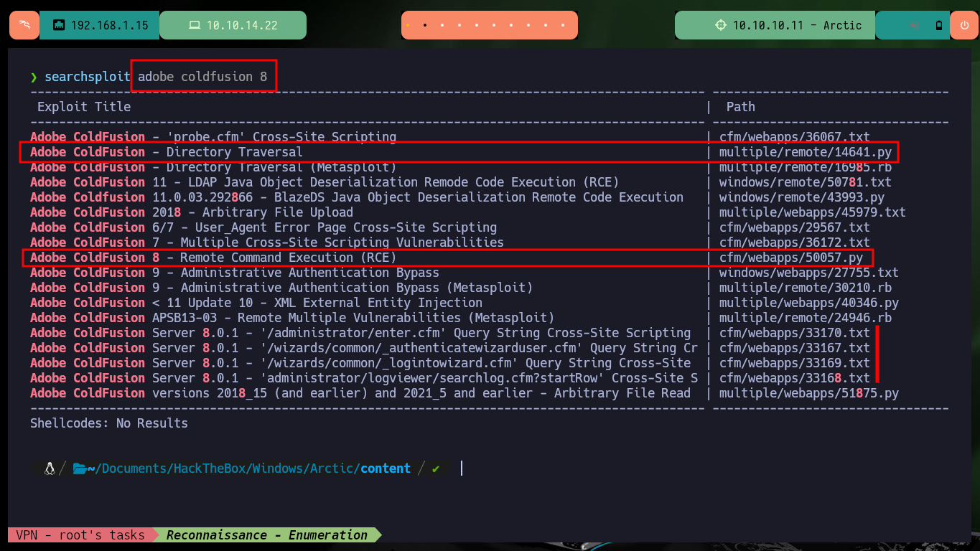
Task: Click the crosshair target icon before 10.10.10.11
Action: tap(721, 25)
